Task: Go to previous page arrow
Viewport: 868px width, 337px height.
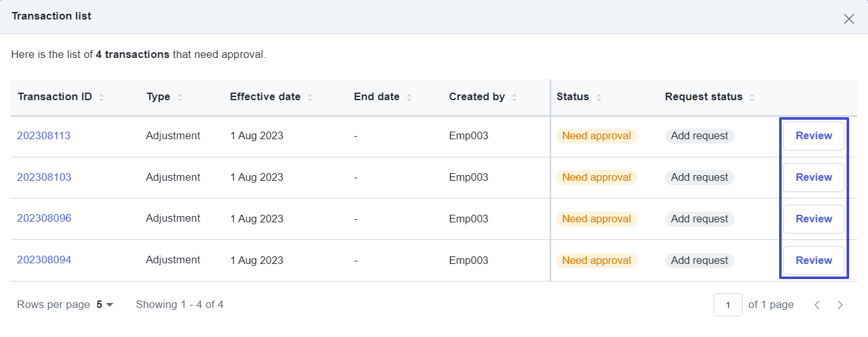Action: point(817,305)
